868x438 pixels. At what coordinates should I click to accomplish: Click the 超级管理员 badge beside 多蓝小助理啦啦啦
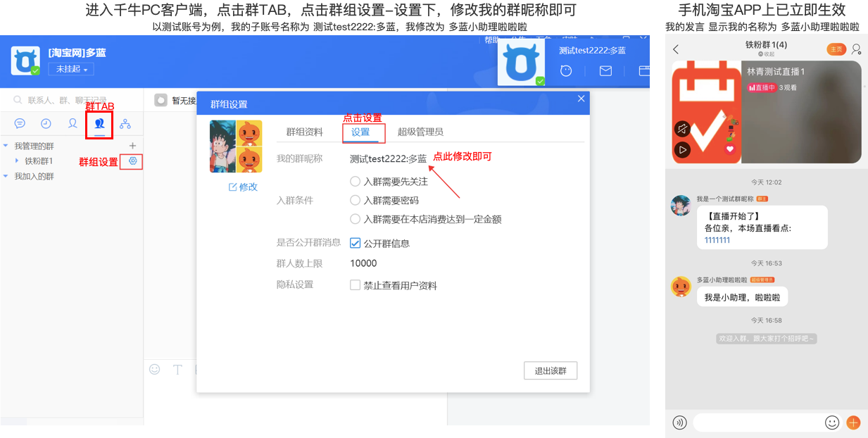click(x=762, y=280)
